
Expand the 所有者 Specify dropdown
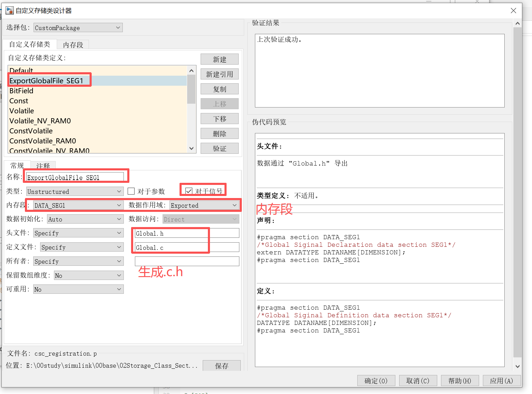79,261
